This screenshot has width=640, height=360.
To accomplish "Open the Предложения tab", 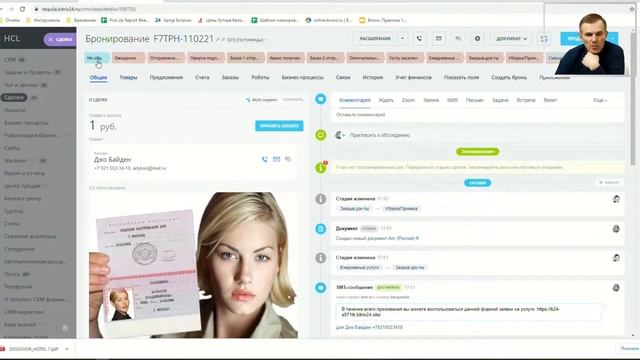I will point(166,77).
